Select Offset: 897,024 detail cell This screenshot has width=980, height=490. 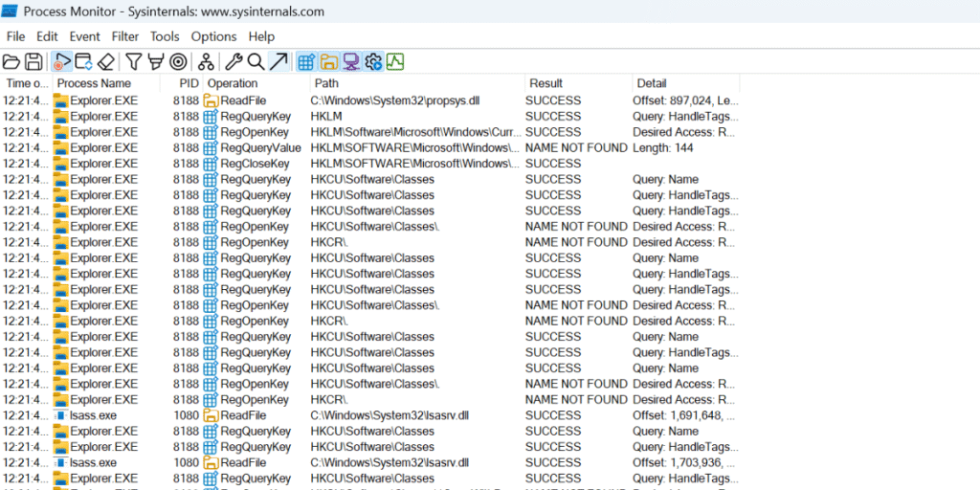[x=685, y=100]
